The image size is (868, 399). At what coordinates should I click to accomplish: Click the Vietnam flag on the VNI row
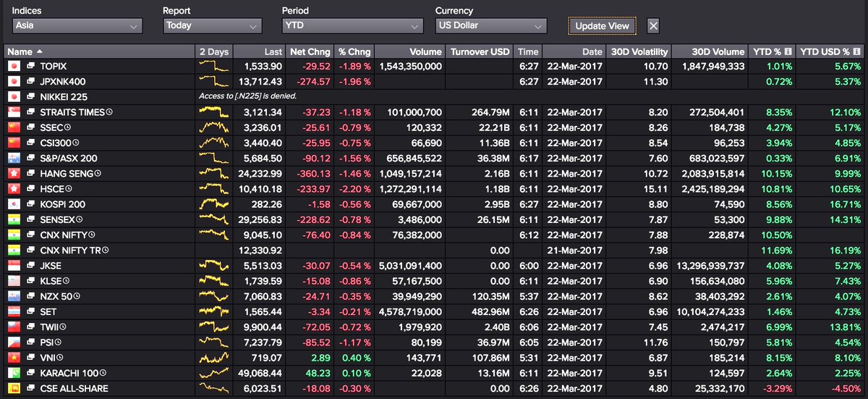pyautogui.click(x=13, y=358)
